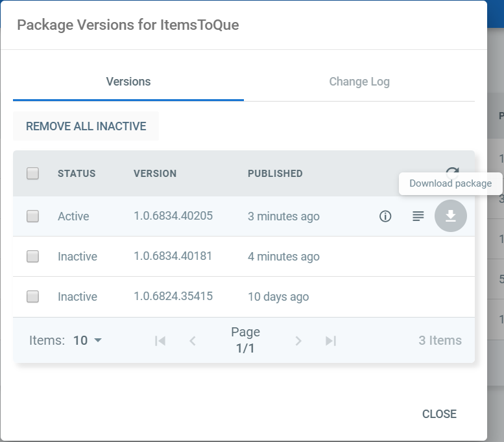Screen dimensions: 504x442
Task: Click Remove All Inactive button
Action: pyautogui.click(x=86, y=126)
